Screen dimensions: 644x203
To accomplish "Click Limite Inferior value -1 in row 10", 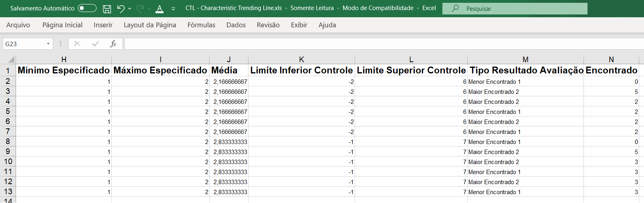I will click(x=301, y=162).
